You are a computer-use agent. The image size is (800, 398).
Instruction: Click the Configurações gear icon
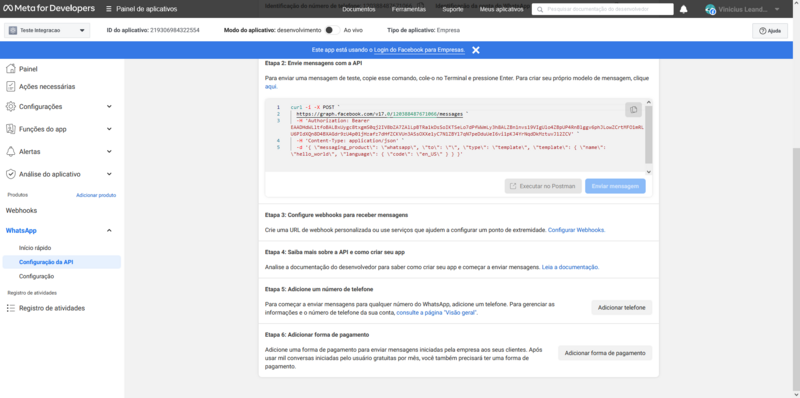pyautogui.click(x=11, y=107)
